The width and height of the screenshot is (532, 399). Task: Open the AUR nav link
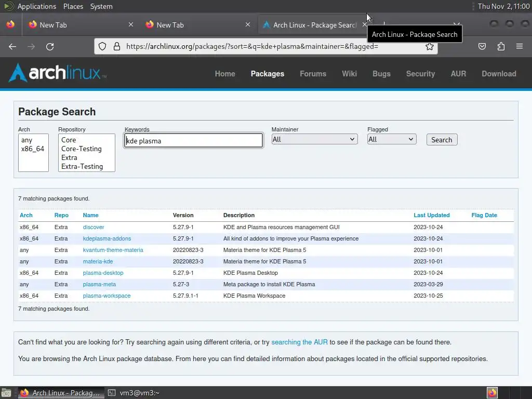(458, 74)
